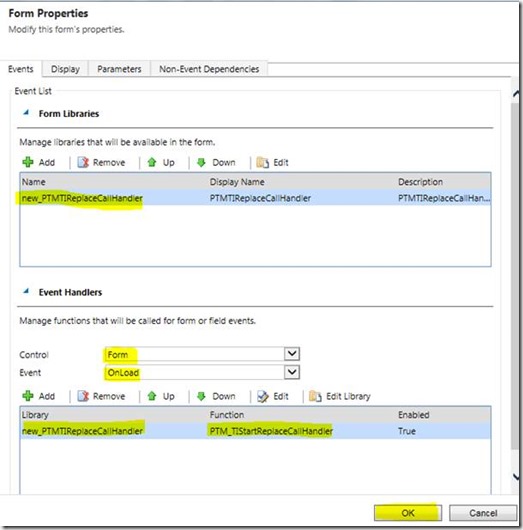Click the Cancel button

tap(483, 513)
